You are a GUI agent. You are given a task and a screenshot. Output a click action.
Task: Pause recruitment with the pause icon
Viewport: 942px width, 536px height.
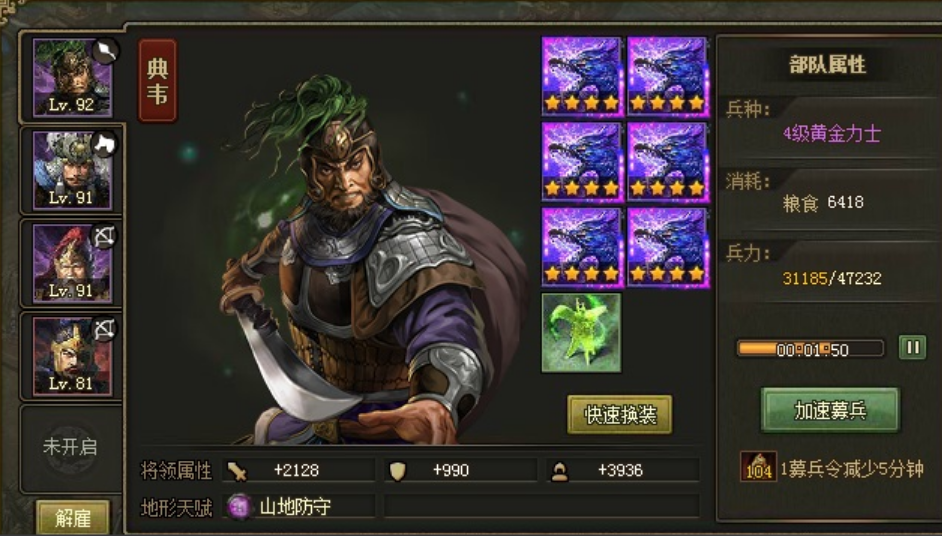point(912,348)
